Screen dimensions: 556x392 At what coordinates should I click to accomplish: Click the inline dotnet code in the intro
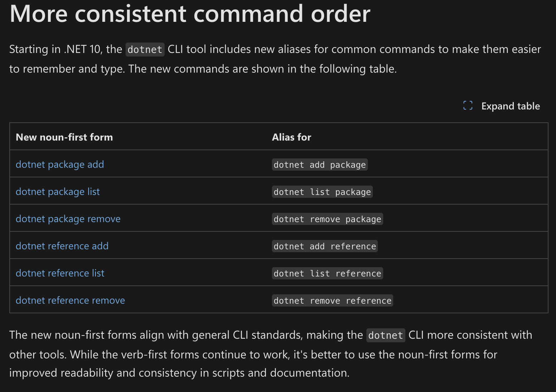(145, 49)
